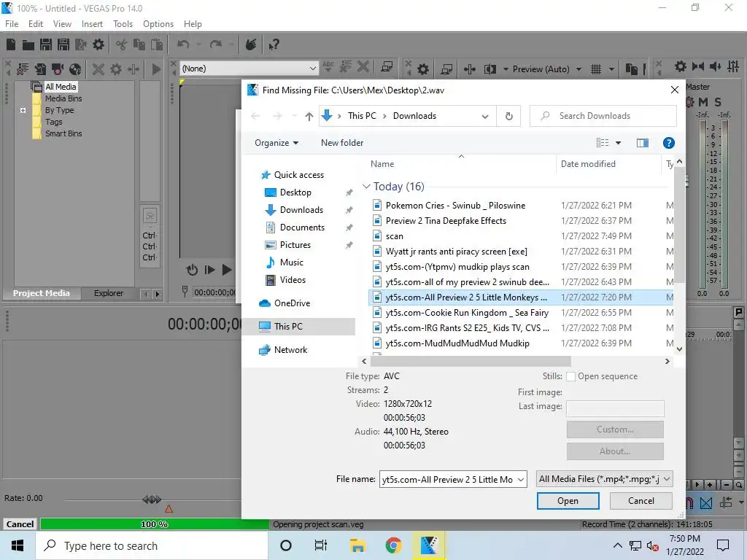Screen dimensions: 747x560
Task: Open the Options menu
Action: (x=158, y=24)
